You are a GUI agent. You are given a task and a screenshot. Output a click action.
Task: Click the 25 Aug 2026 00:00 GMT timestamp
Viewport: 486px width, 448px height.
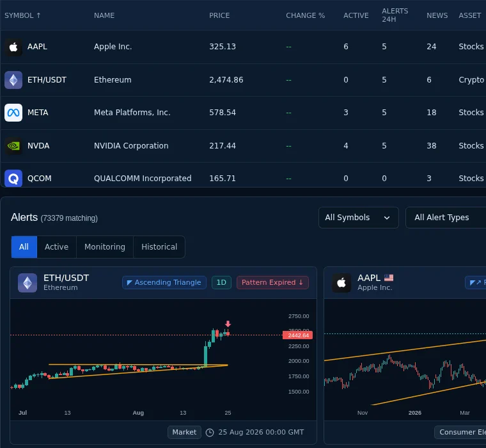pyautogui.click(x=261, y=432)
